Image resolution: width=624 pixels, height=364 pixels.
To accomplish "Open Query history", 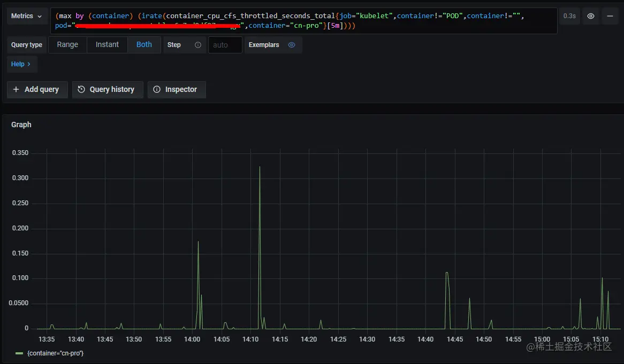I will pos(108,89).
